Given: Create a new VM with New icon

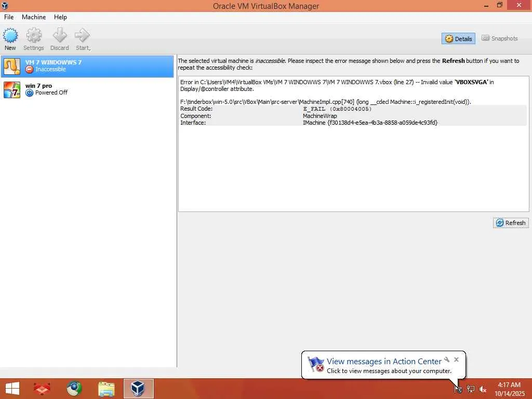Looking at the screenshot, I should pyautogui.click(x=10, y=35).
